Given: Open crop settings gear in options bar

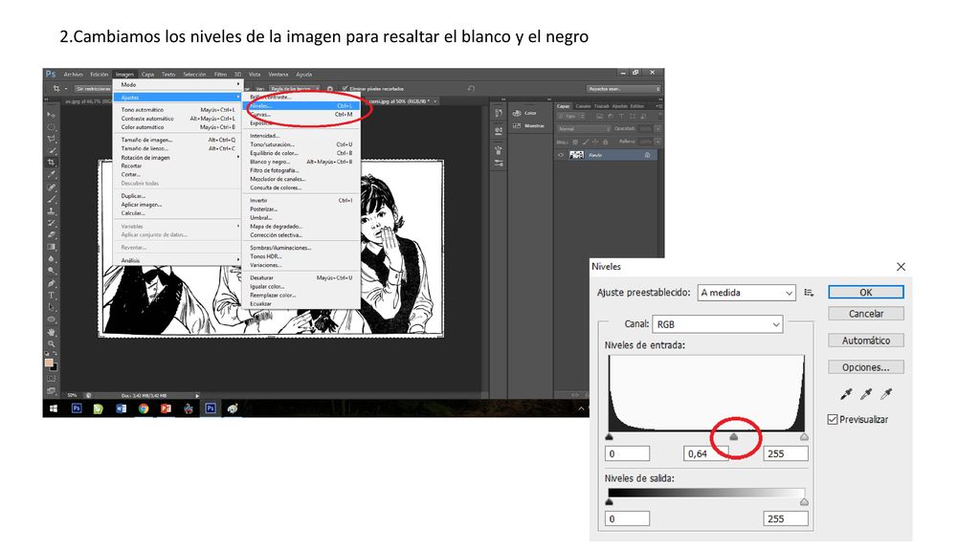Looking at the screenshot, I should pos(330,89).
